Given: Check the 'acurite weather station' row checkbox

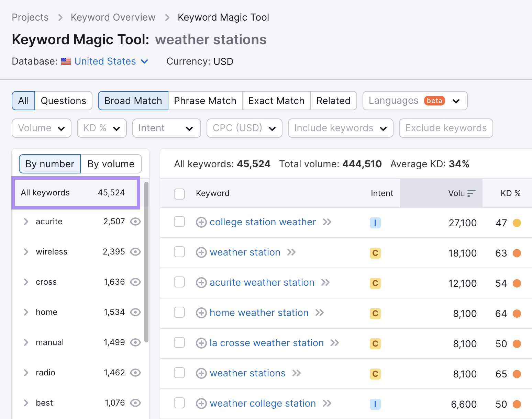Looking at the screenshot, I should coord(179,282).
